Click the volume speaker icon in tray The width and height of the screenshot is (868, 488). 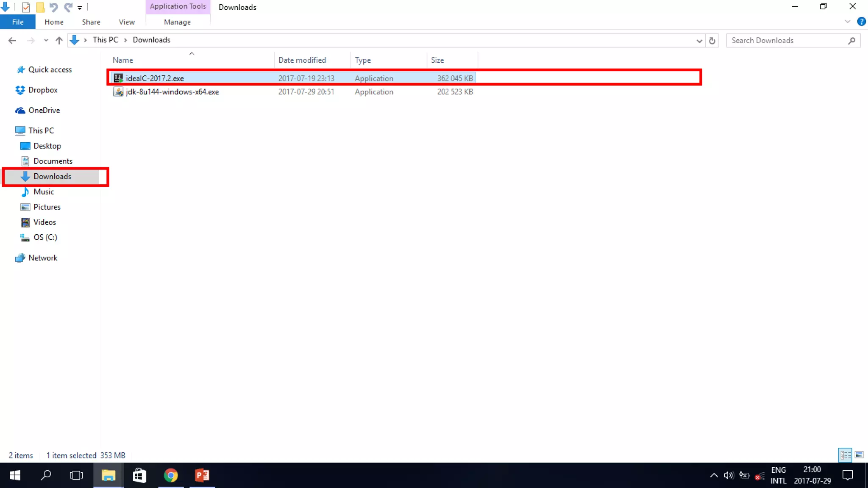pyautogui.click(x=729, y=475)
